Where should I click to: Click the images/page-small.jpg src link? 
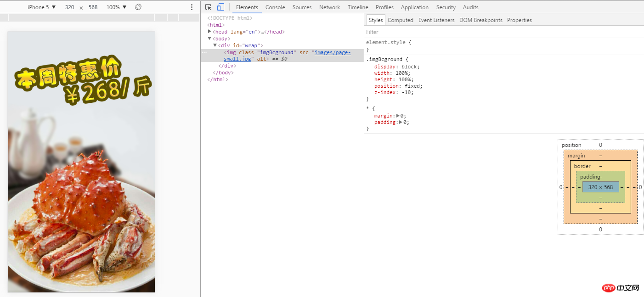333,52
